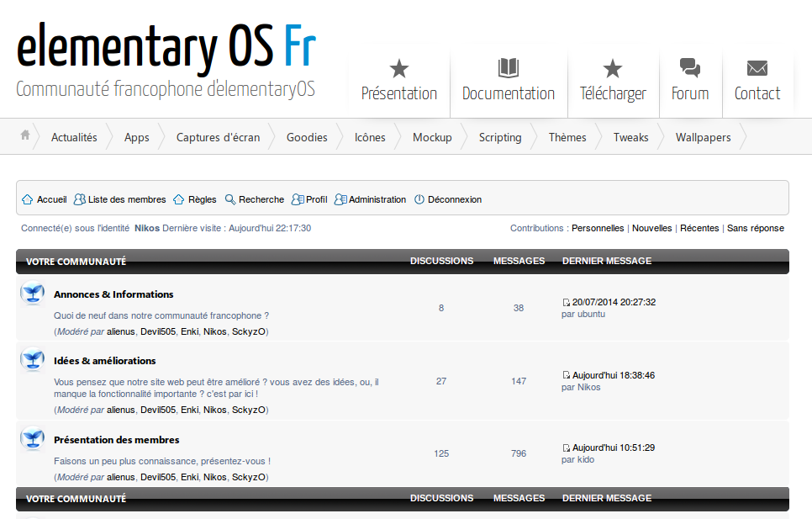This screenshot has height=519, width=812.
Task: Click the Présentation des membres forum icon
Action: [x=33, y=439]
